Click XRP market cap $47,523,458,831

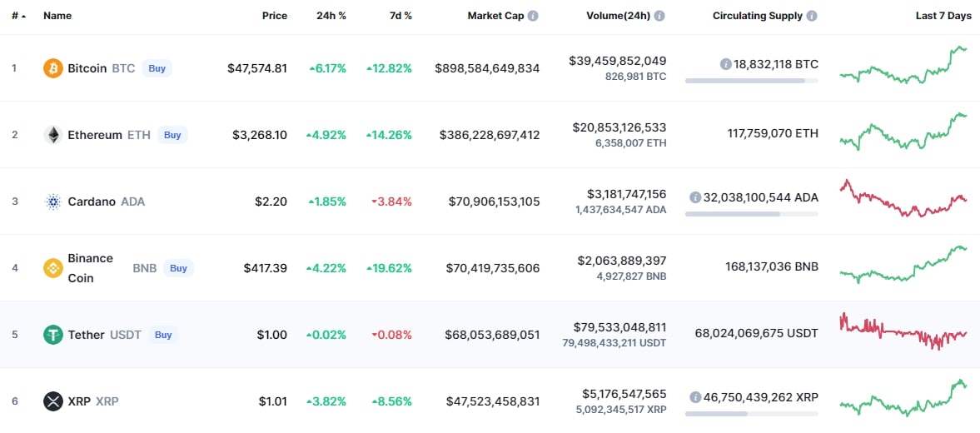tap(493, 401)
